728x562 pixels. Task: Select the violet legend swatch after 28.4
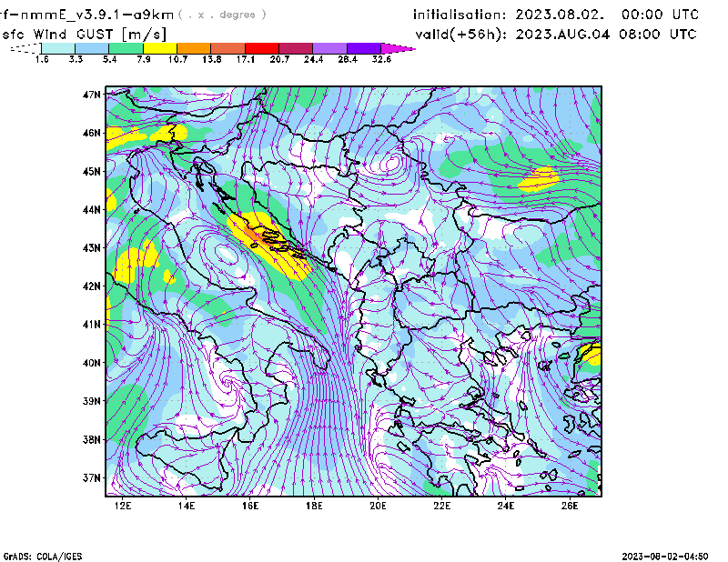pos(364,48)
